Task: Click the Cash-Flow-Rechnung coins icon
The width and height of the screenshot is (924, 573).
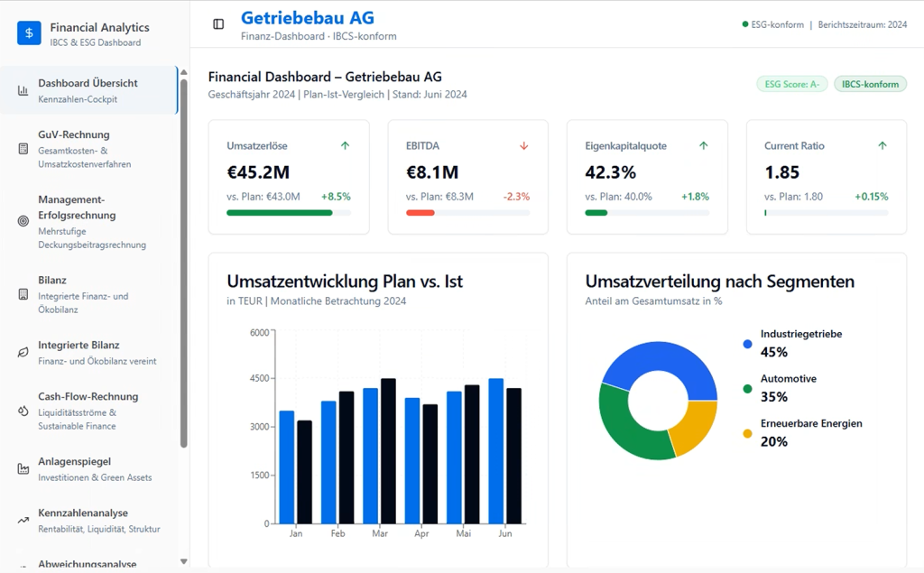Action: click(x=23, y=411)
